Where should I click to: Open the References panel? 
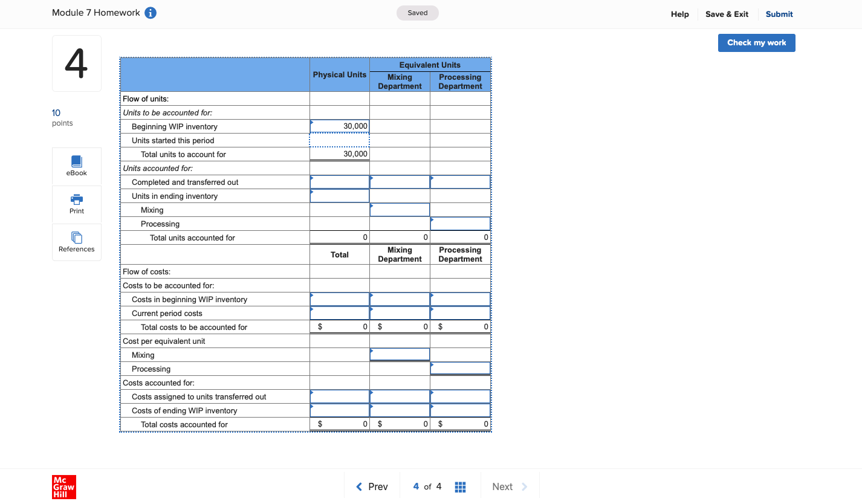tap(76, 242)
